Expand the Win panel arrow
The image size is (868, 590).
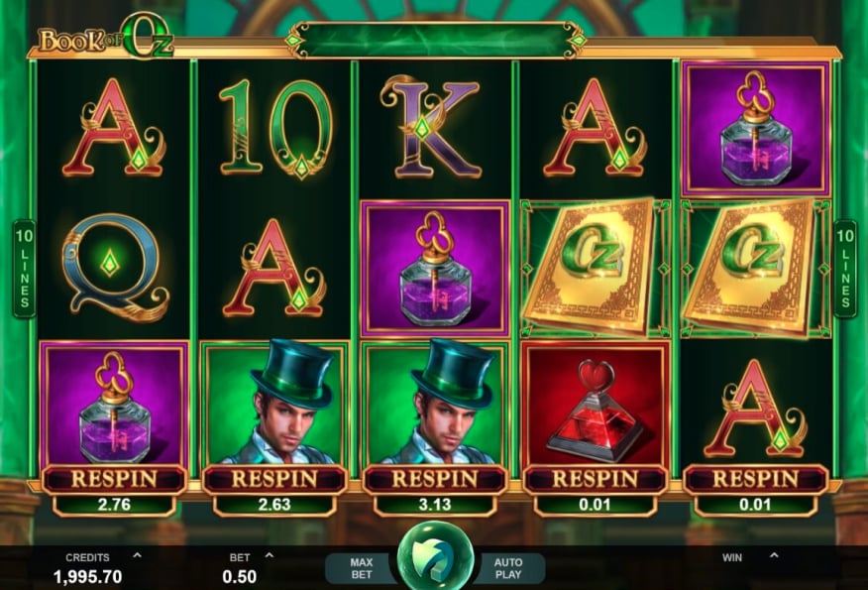[x=774, y=555]
